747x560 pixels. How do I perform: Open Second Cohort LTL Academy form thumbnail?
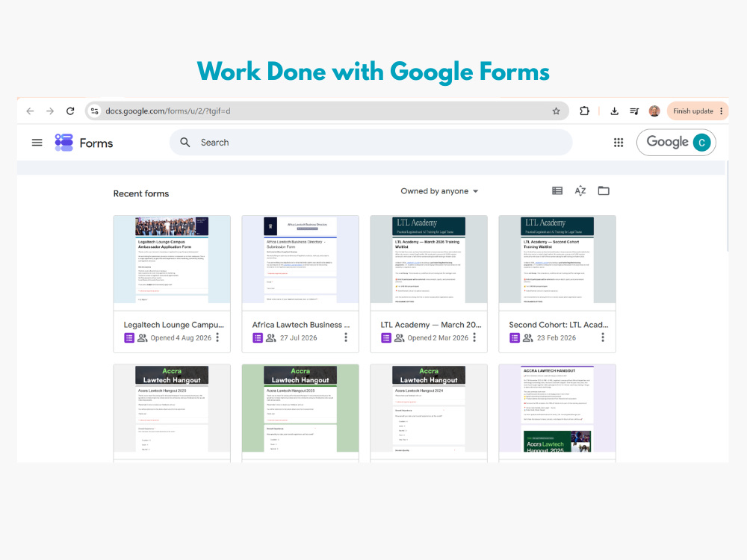557,260
